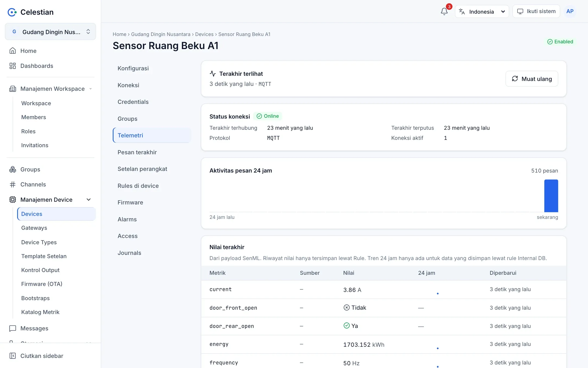The width and height of the screenshot is (588, 368).
Task: Click the Channels hash icon
Action: pyautogui.click(x=13, y=185)
